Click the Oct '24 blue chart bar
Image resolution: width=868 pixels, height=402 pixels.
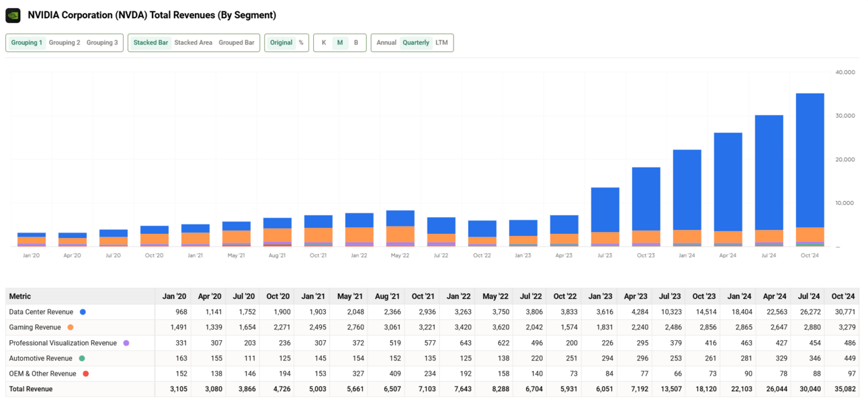810,160
